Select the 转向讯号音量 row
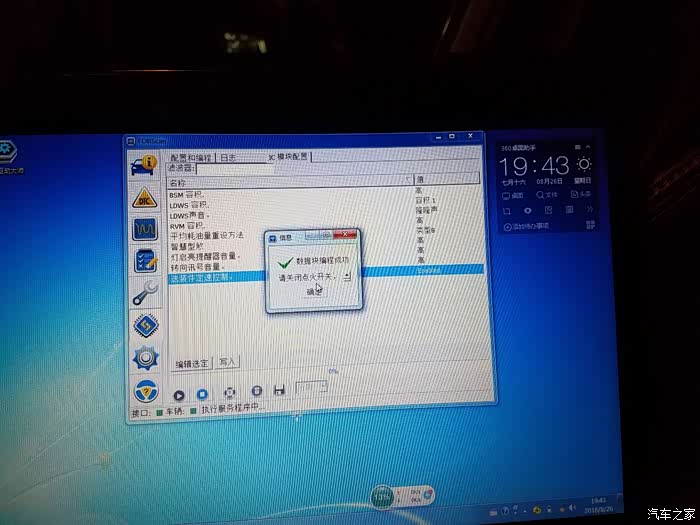The image size is (700, 525). click(x=197, y=267)
